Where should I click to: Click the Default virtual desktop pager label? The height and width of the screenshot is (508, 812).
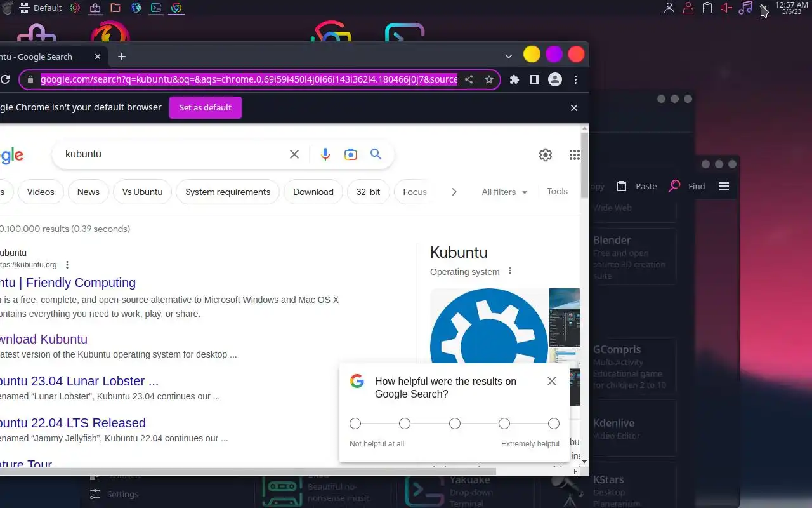coord(48,8)
